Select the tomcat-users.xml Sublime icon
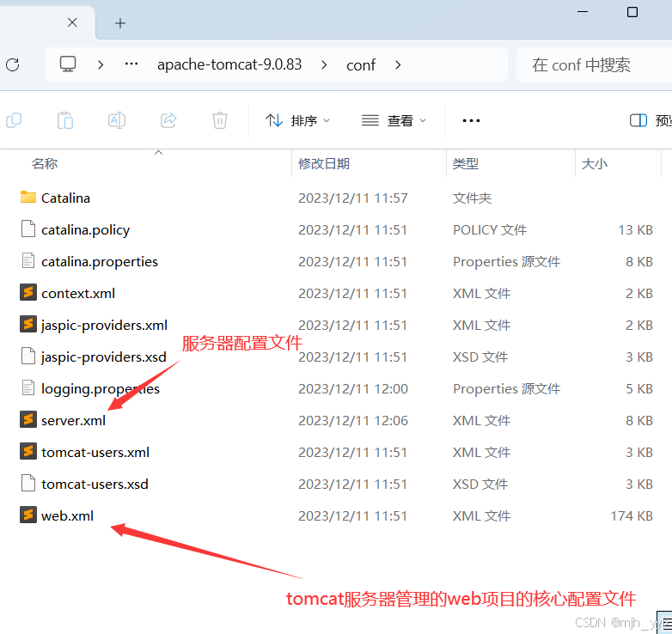 pyautogui.click(x=28, y=451)
